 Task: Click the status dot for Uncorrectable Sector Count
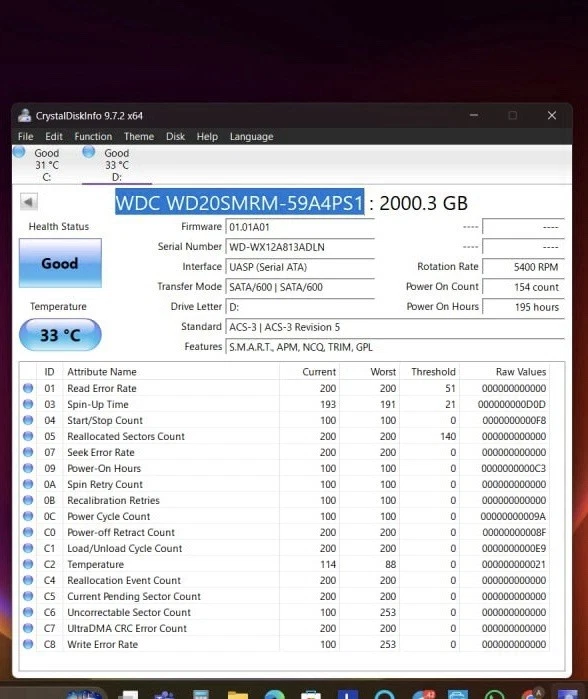pos(28,612)
